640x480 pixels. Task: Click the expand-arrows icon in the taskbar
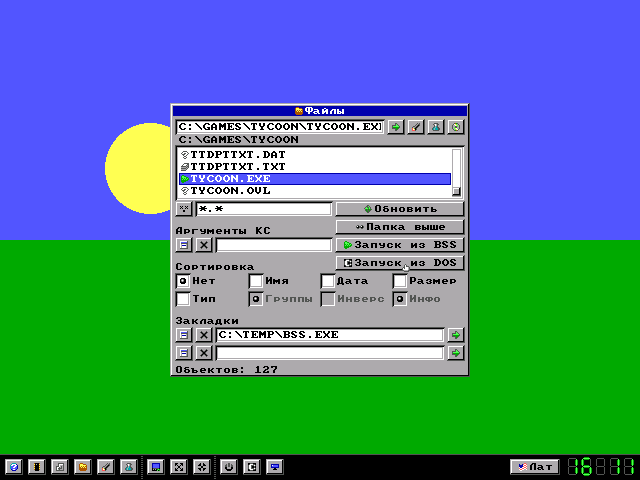pos(179,467)
